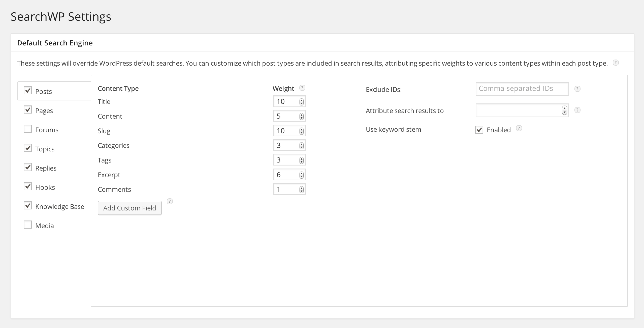Click help icon after settings description text
This screenshot has width=644, height=328.
pos(616,63)
